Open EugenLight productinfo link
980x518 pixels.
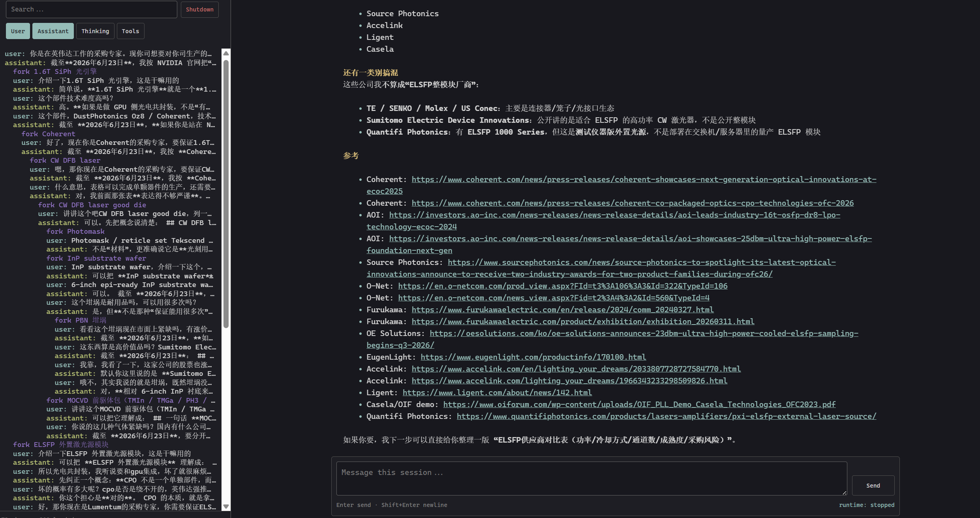point(533,357)
